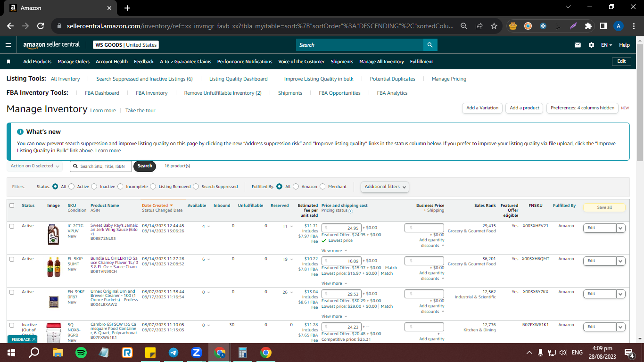Click the Save all button
The height and width of the screenshot is (362, 644).
604,207
